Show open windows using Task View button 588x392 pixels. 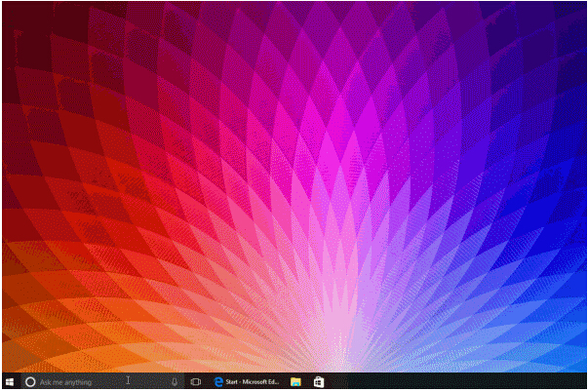(x=195, y=382)
